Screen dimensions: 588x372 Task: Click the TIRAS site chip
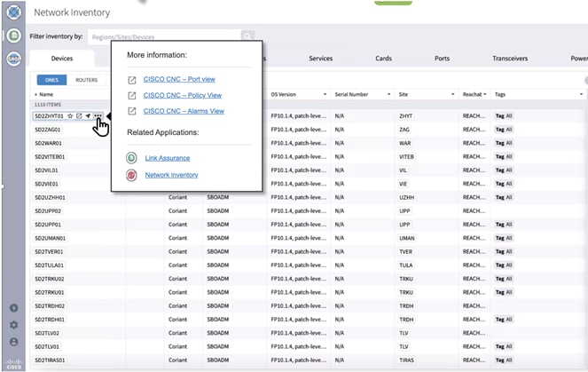click(406, 360)
